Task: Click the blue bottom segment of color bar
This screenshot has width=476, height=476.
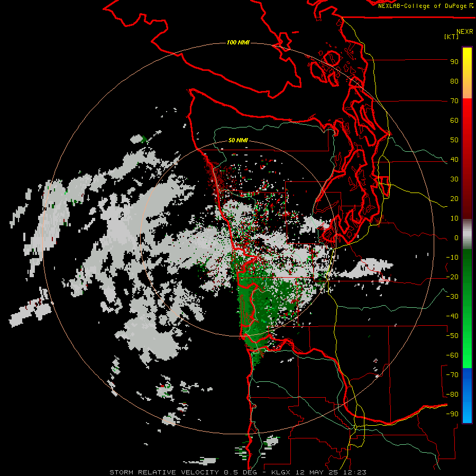Action: 467,396
